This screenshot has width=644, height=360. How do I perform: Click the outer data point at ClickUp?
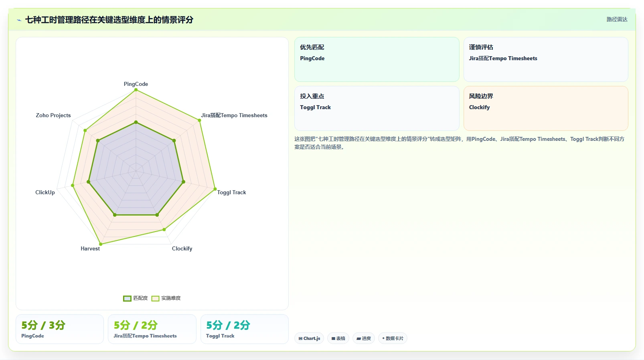tap(73, 185)
